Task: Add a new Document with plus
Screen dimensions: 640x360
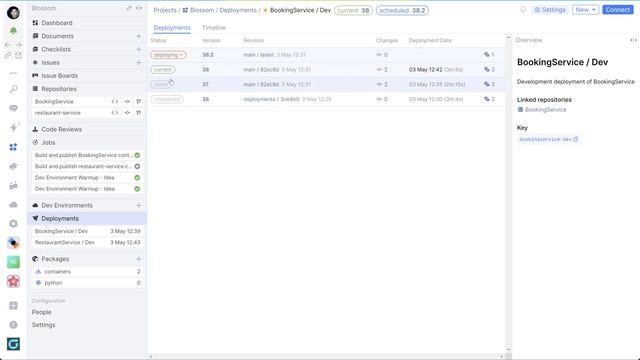Action: pyautogui.click(x=138, y=36)
